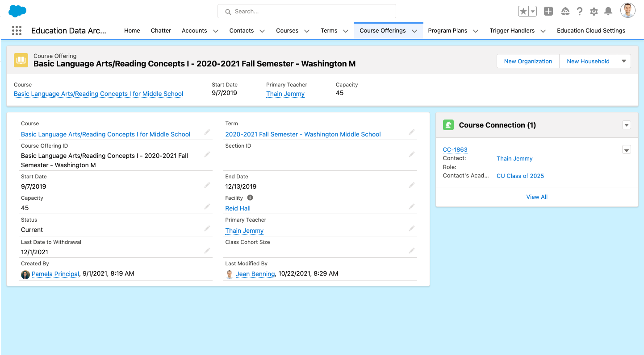Open the Help question mark icon
The width and height of the screenshot is (644, 355).
tap(579, 12)
